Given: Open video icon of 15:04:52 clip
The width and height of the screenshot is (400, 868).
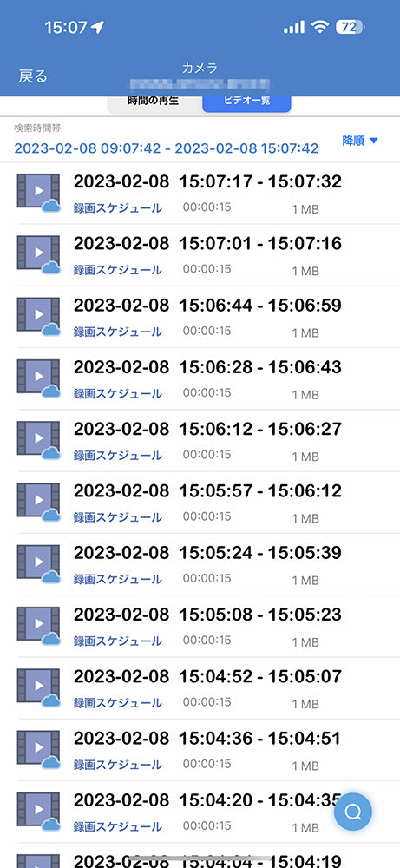Looking at the screenshot, I should (x=38, y=688).
